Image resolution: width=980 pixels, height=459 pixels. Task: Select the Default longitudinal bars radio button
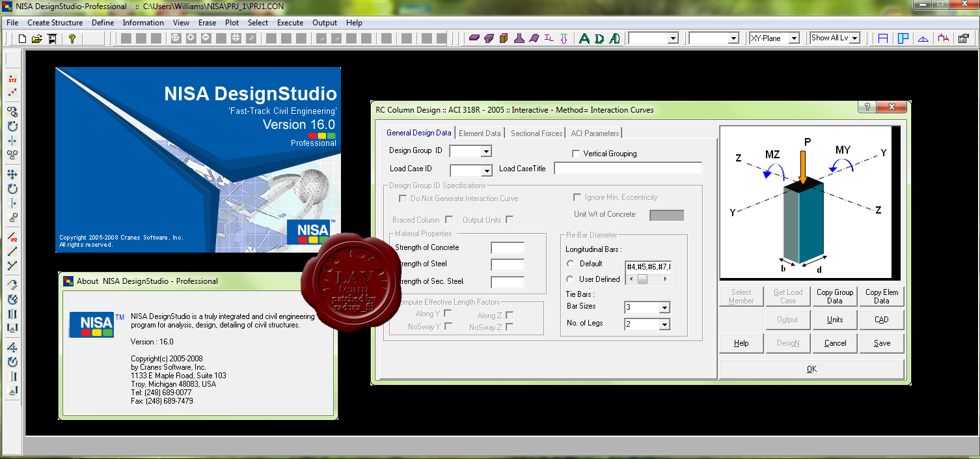(x=571, y=264)
